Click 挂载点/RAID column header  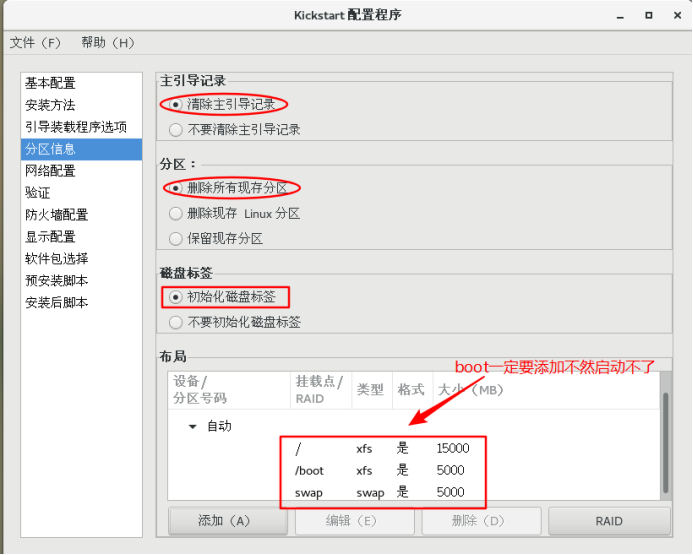[x=321, y=390]
